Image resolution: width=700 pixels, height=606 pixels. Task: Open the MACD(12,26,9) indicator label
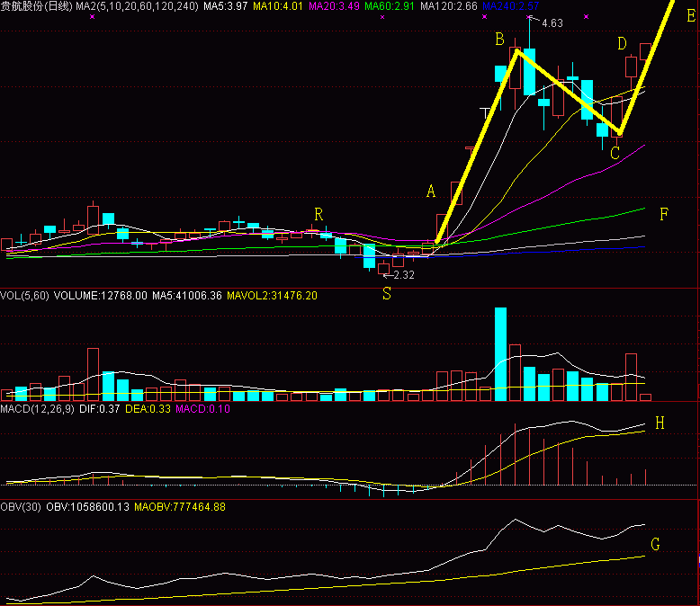37,410
